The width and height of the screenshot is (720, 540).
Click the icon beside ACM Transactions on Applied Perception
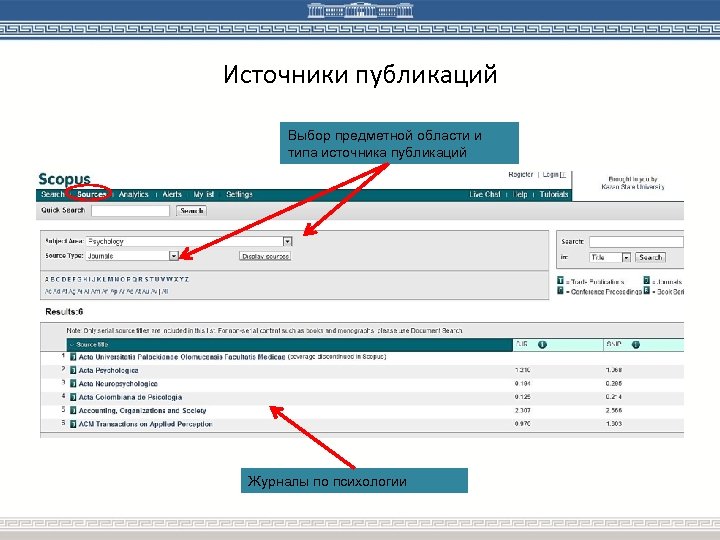tap(73, 424)
